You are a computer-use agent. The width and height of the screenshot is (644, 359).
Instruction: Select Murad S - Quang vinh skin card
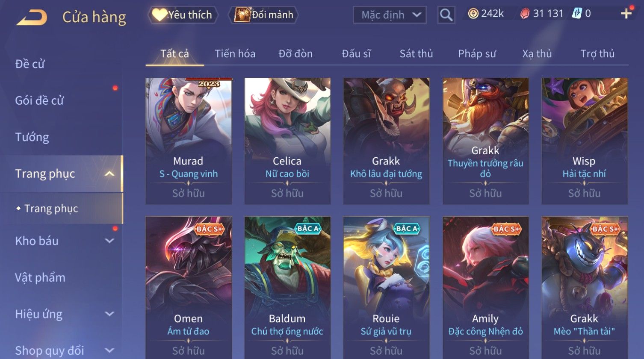pyautogui.click(x=189, y=141)
